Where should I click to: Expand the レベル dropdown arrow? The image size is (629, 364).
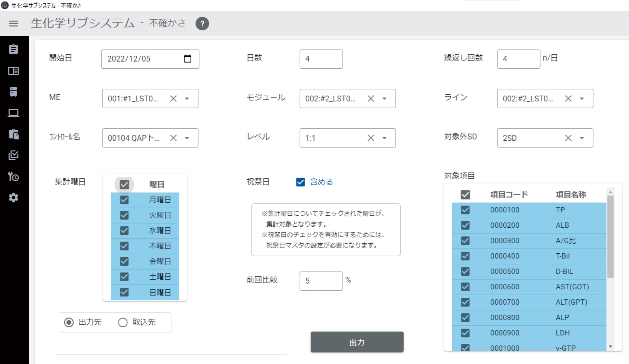(384, 138)
